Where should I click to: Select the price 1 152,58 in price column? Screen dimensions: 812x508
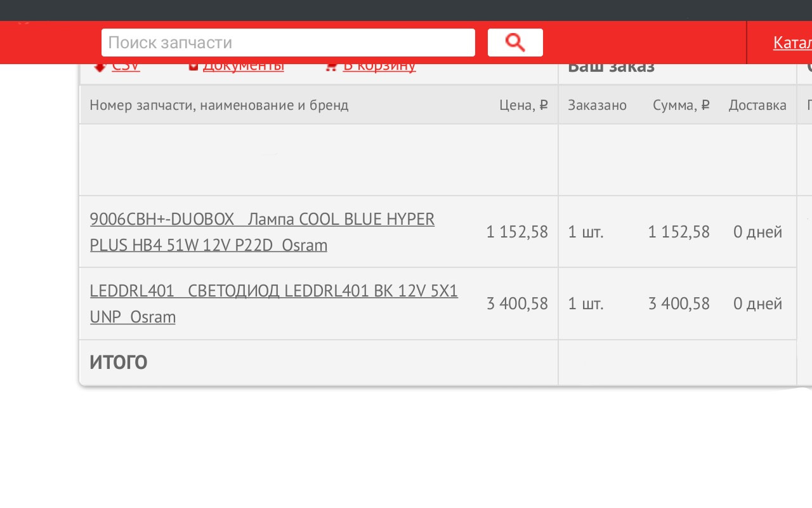pos(517,232)
